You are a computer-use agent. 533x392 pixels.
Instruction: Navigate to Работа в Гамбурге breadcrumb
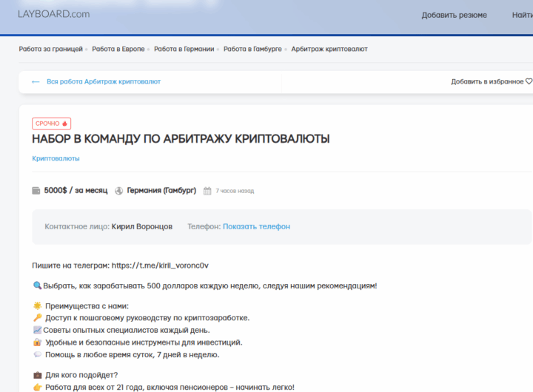point(252,49)
